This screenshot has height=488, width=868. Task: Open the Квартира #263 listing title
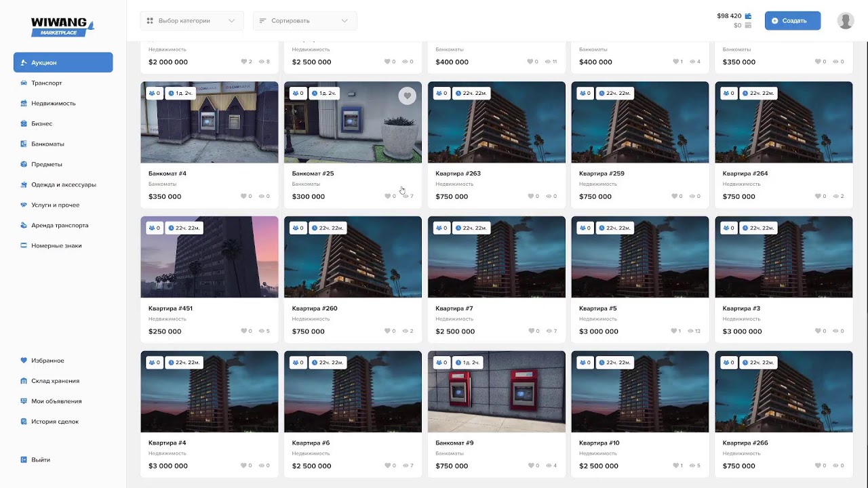(x=458, y=174)
